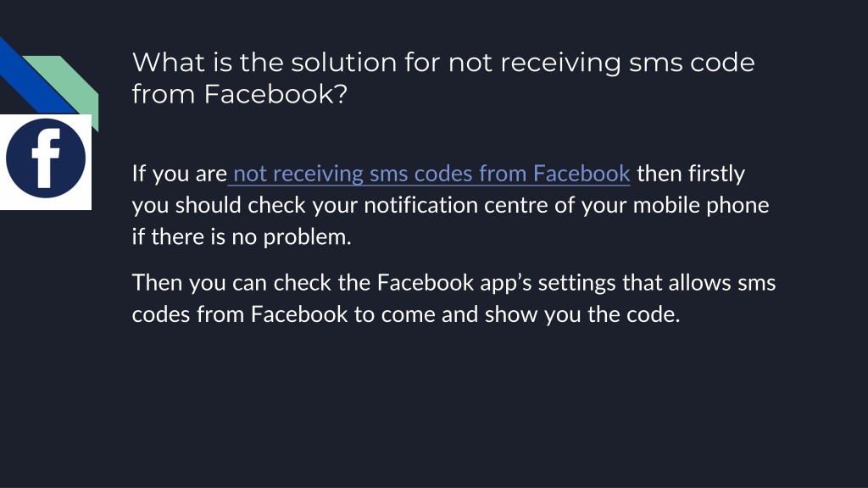Viewport: 868px width, 488px height.
Task: Click 'sms code' in the slide title
Action: [692, 62]
